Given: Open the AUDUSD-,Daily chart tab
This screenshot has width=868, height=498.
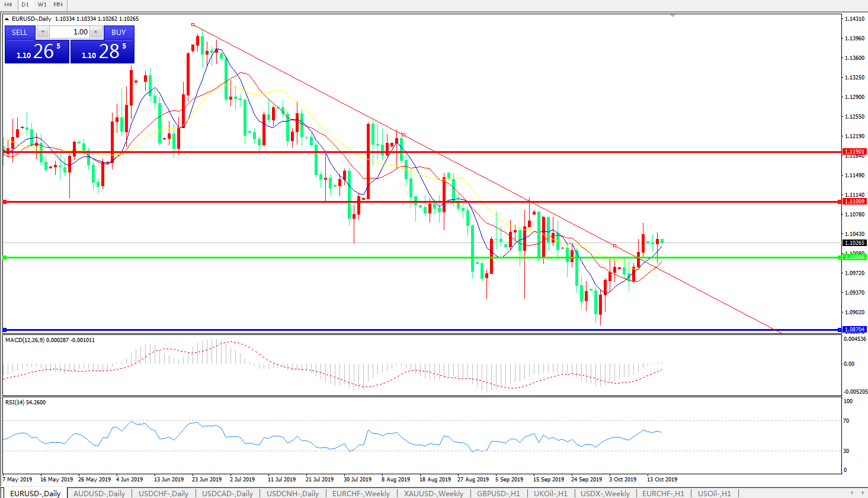Looking at the screenshot, I should point(99,493).
